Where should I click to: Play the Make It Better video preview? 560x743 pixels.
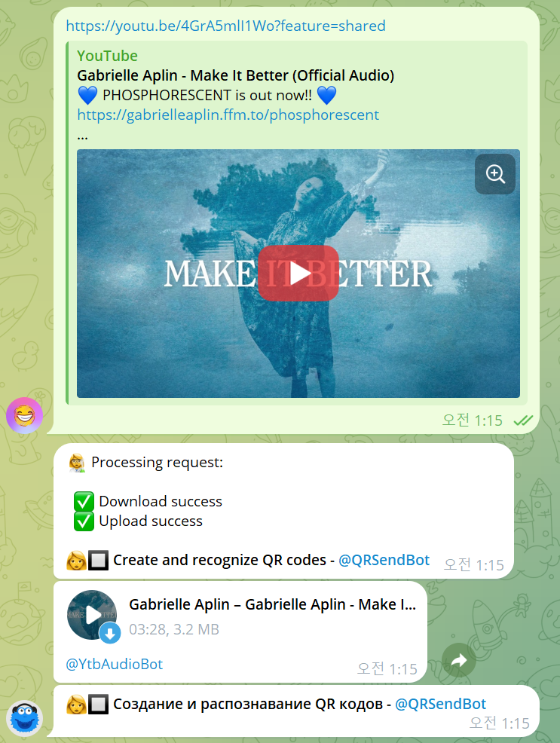[298, 274]
